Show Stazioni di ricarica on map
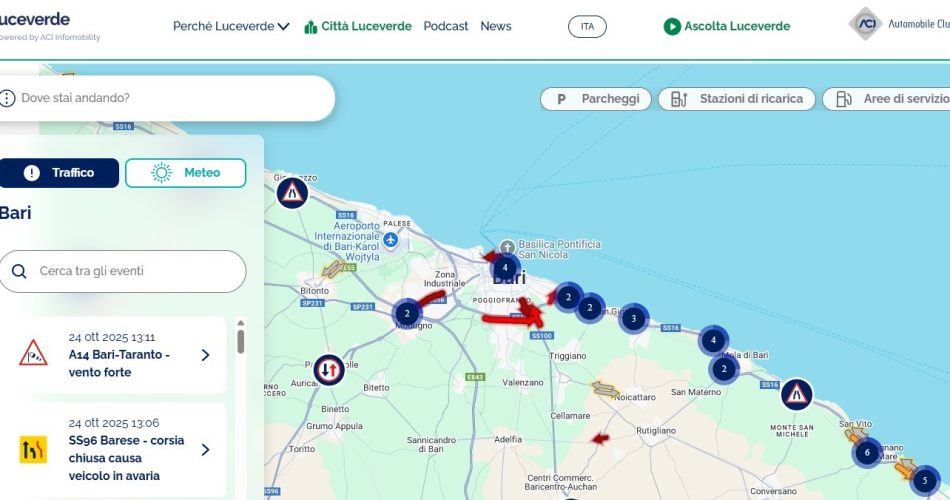The width and height of the screenshot is (950, 500). pyautogui.click(x=737, y=99)
